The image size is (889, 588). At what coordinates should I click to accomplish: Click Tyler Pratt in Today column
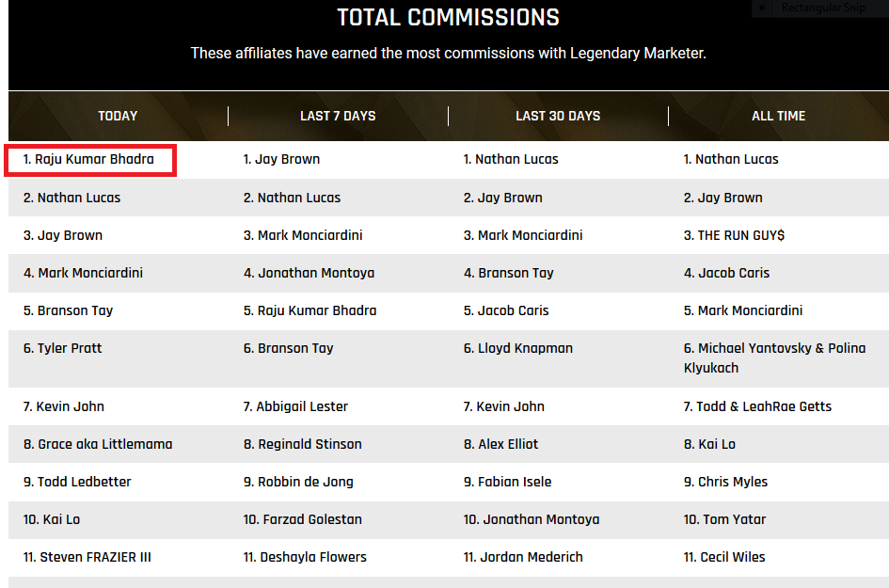pos(62,348)
